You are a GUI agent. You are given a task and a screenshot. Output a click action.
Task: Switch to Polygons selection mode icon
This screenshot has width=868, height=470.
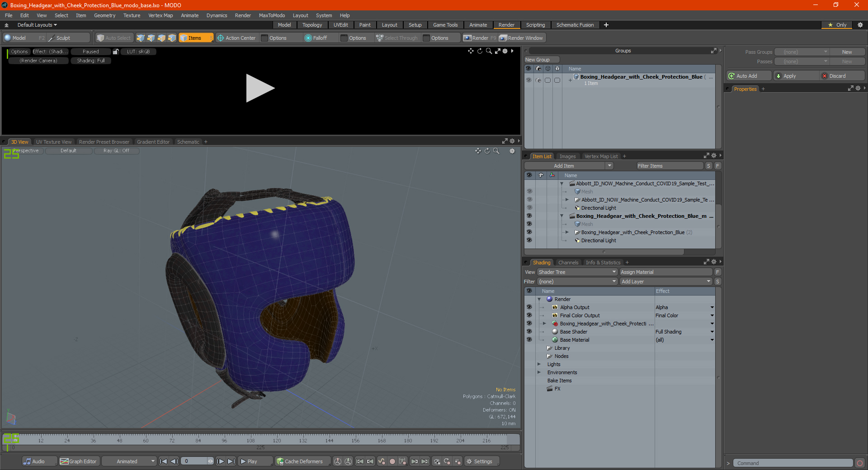(161, 38)
